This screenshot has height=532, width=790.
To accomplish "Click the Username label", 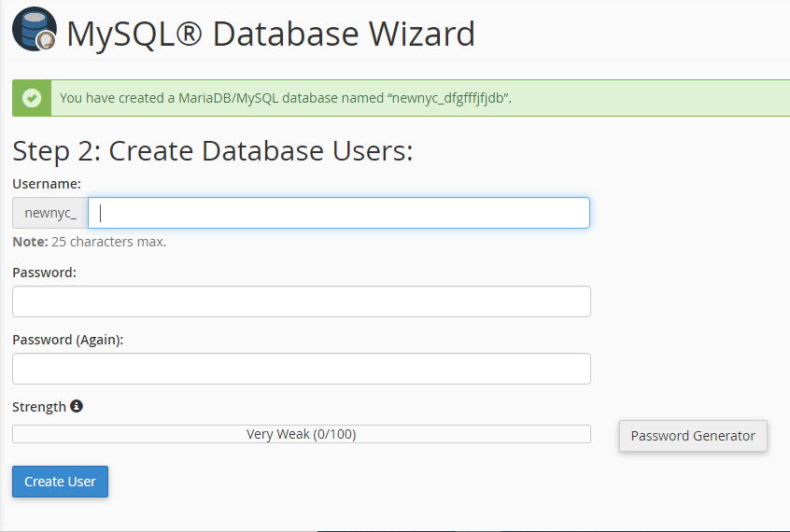I will (x=47, y=184).
